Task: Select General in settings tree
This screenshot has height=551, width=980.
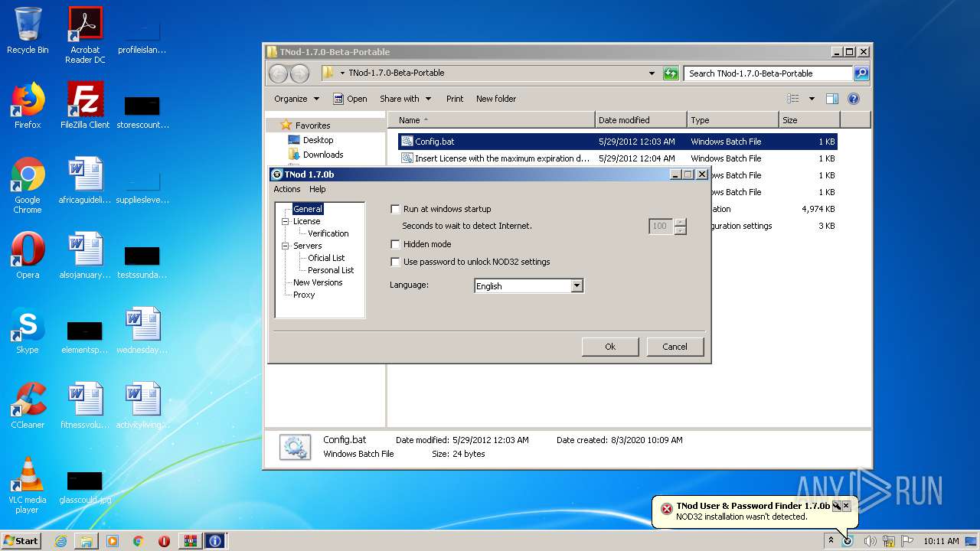Action: (x=308, y=209)
